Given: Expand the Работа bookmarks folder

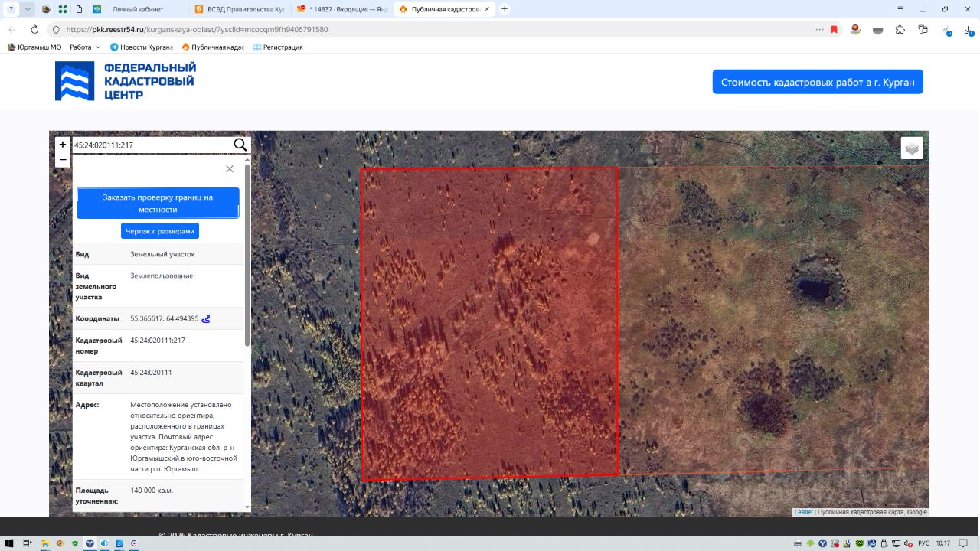Looking at the screenshot, I should pyautogui.click(x=85, y=47).
